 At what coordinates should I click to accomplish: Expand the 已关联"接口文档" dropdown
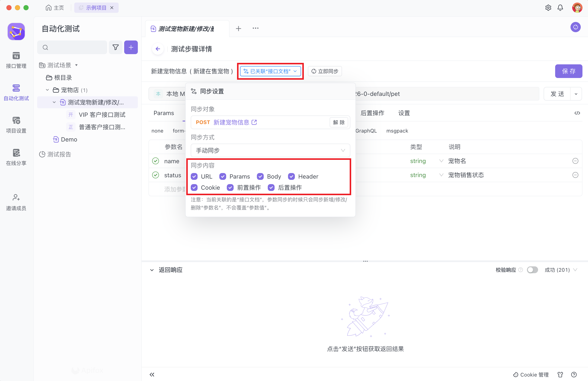270,71
